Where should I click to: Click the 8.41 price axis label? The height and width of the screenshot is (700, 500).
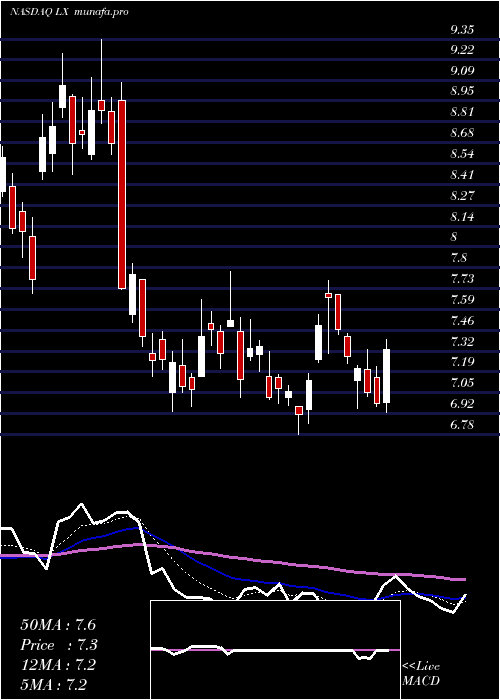[x=462, y=175]
